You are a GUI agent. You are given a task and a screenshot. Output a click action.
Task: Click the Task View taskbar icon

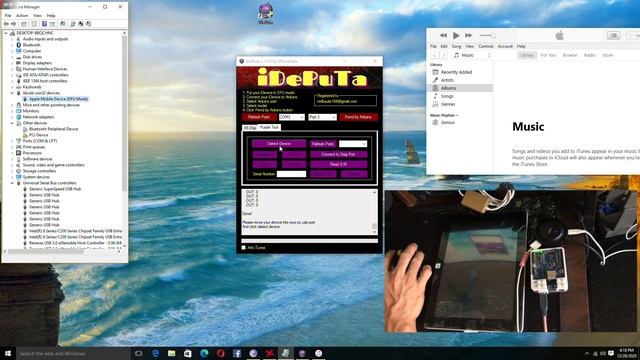click(139, 353)
